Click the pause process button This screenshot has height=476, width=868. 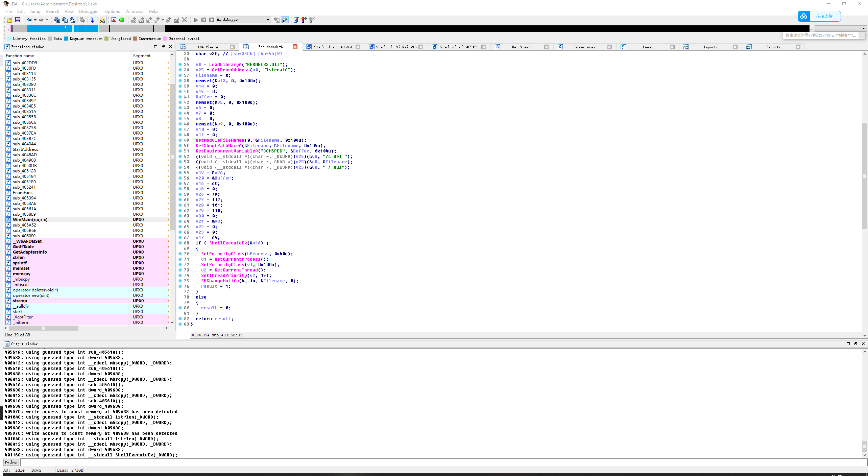pyautogui.click(x=204, y=20)
